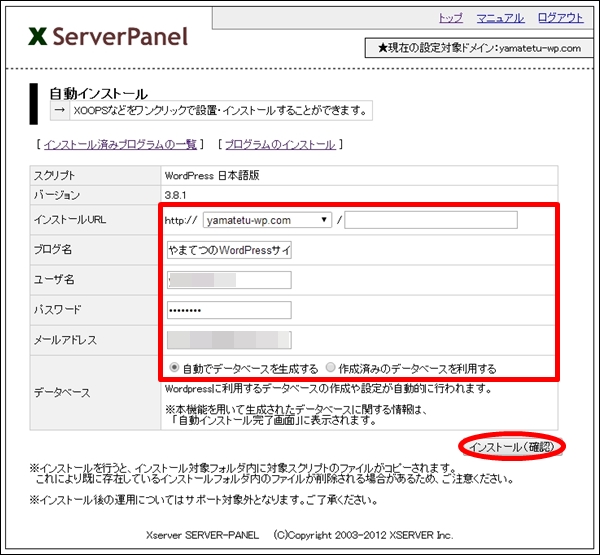The height and width of the screenshot is (555, 600).
Task: Click the Xserver SERVER-PANEL copyright text
Action: [300, 535]
